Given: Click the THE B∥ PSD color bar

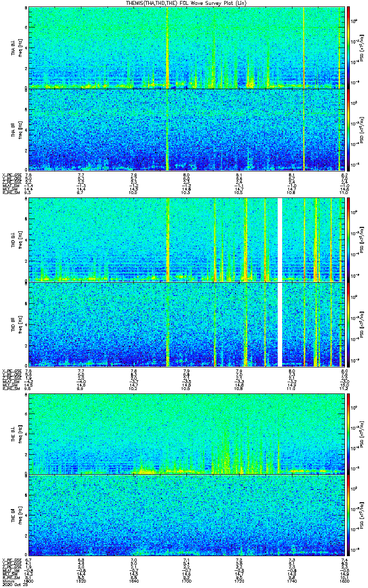Looking at the screenshot, I should 348,516.
